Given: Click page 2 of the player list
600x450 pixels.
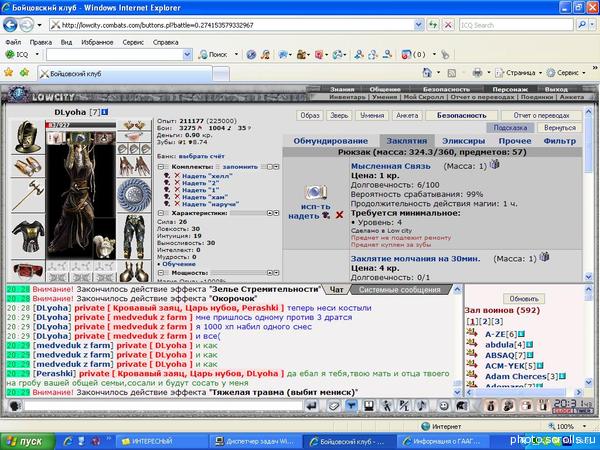Looking at the screenshot, I should click(x=485, y=321).
